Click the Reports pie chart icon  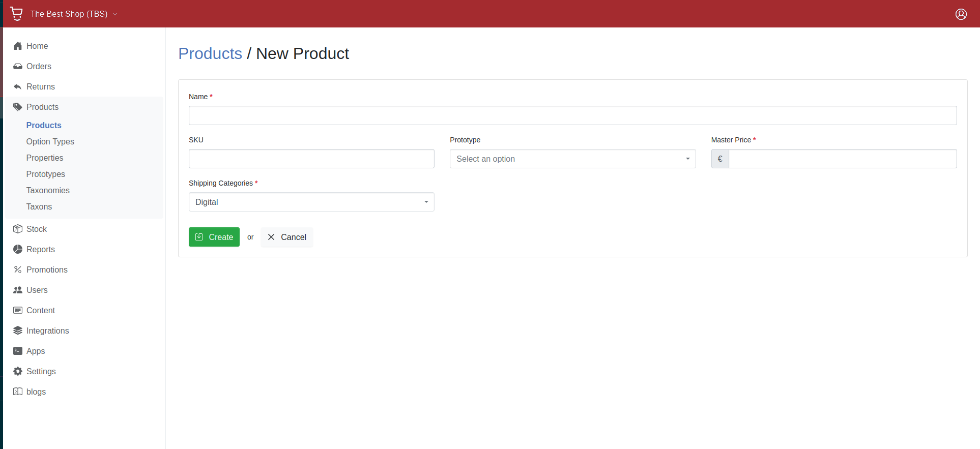18,250
